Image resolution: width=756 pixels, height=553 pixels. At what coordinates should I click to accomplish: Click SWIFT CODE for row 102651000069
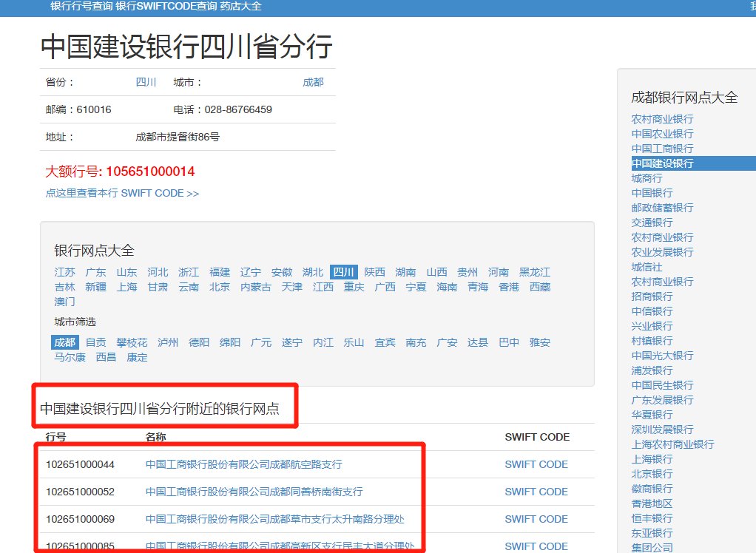(x=536, y=519)
